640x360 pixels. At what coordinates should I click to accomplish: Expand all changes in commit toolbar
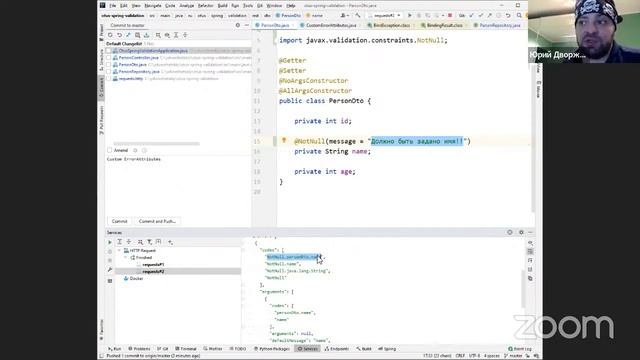click(176, 35)
